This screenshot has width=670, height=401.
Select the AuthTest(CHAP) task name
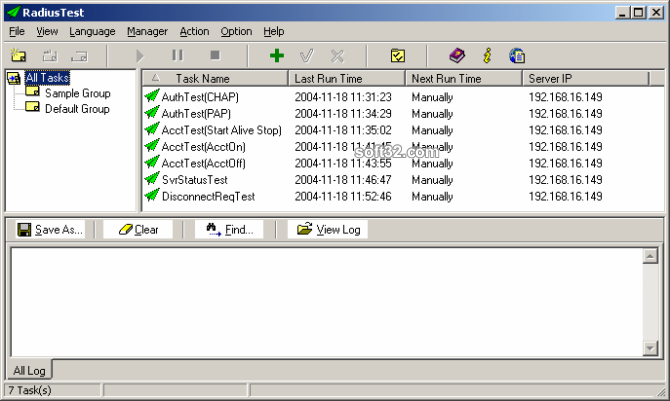pyautogui.click(x=200, y=97)
